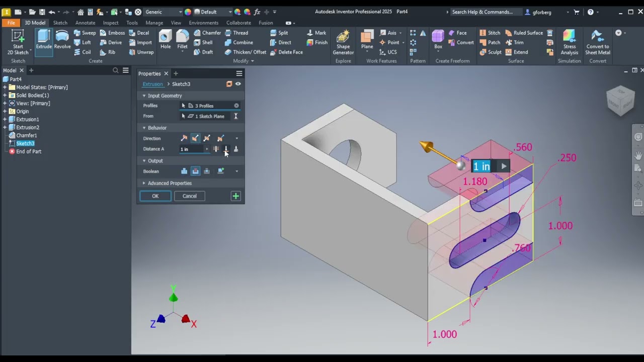Open the ViewCube in the viewport
Viewport: 644px width, 362px height.
click(x=620, y=100)
